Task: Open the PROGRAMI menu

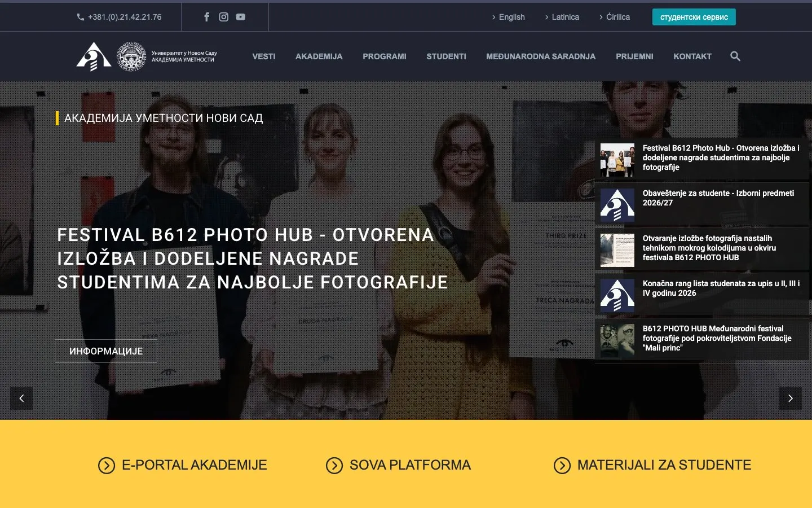Action: [x=385, y=56]
